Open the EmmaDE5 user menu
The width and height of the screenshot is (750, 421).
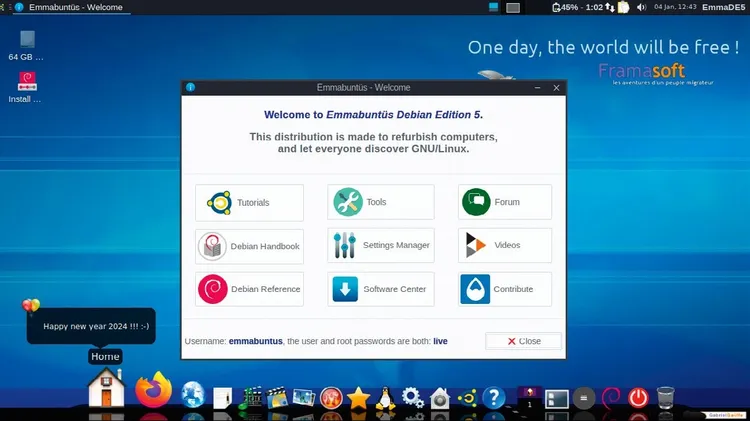pos(723,7)
